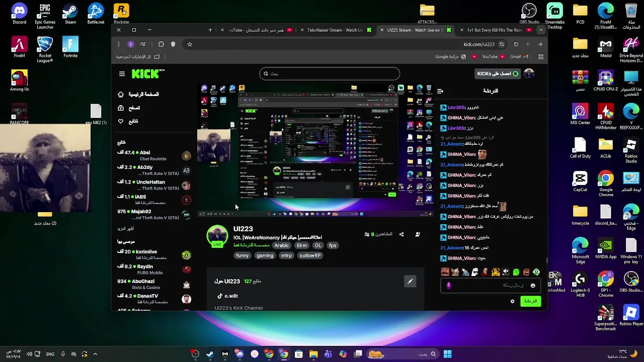Reload the page with refresh icon
644x362 pixels.
click(516, 44)
